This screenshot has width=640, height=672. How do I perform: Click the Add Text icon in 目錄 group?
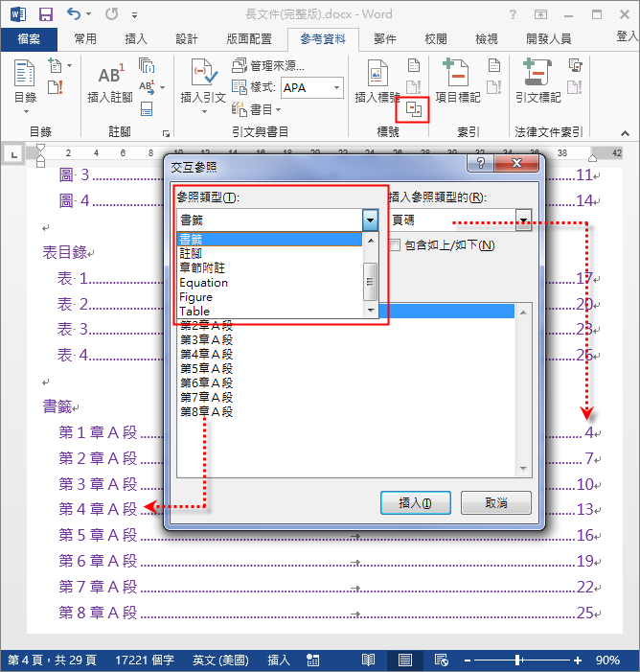point(56,65)
